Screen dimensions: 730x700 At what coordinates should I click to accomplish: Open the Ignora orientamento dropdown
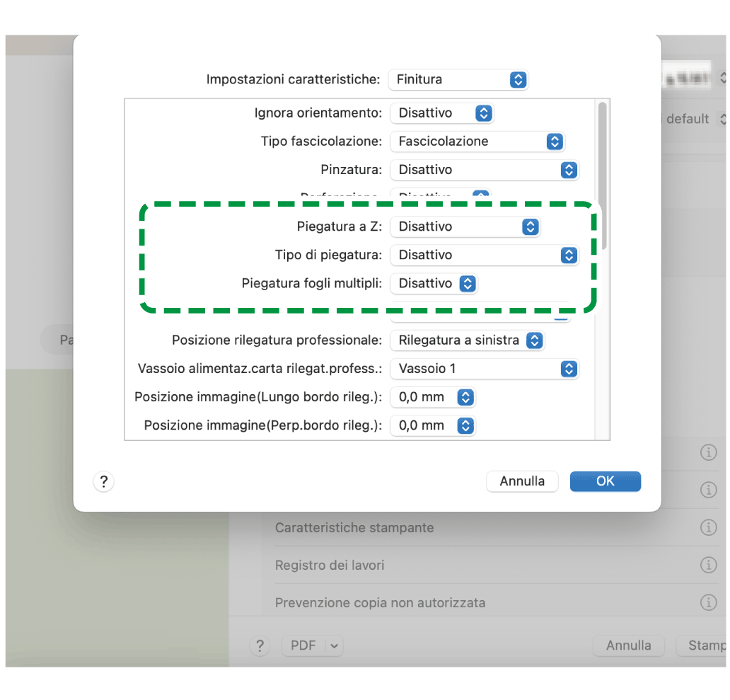pyautogui.click(x=441, y=113)
